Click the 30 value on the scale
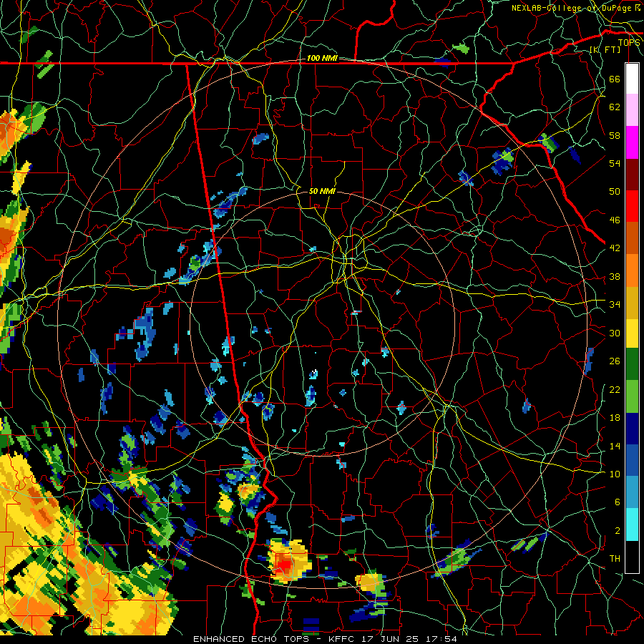644x644 pixels. tap(615, 333)
